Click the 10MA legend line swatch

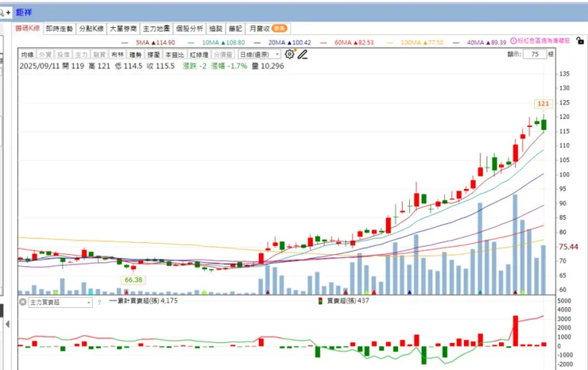coord(191,43)
